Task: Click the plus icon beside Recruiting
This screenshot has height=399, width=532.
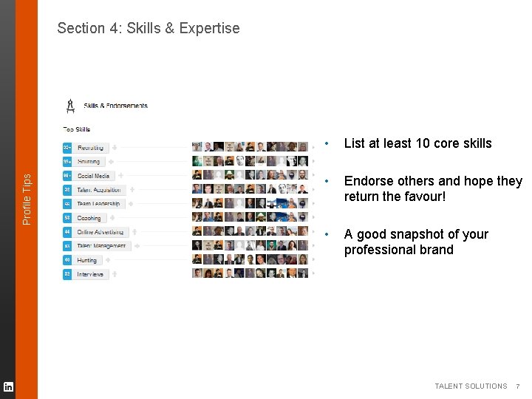Action: click(115, 148)
